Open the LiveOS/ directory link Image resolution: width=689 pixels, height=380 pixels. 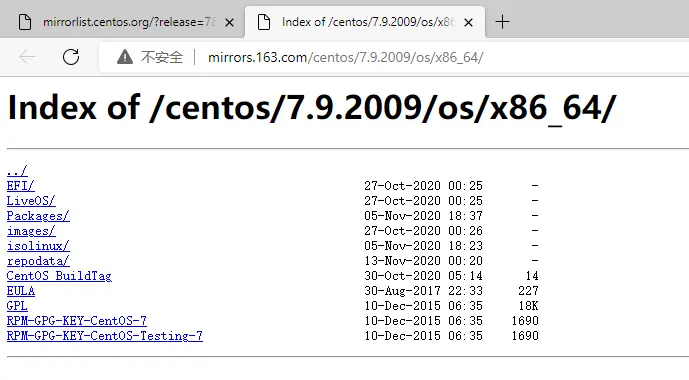(31, 200)
